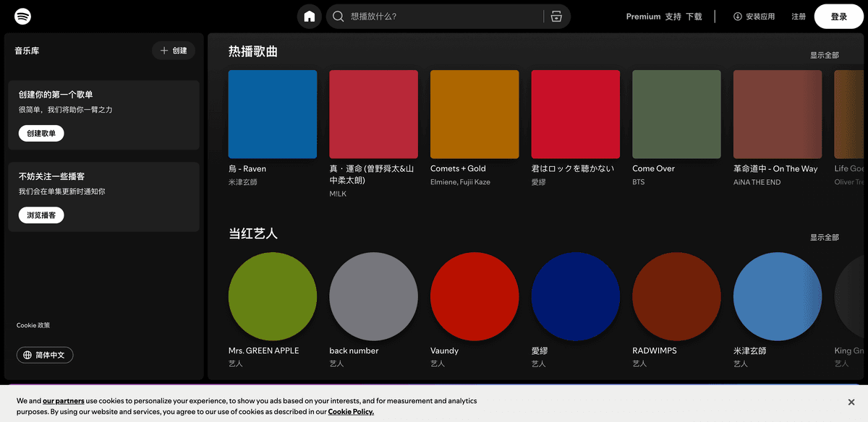This screenshot has height=422, width=868.
Task: Click 创建歌单 button
Action: point(41,134)
